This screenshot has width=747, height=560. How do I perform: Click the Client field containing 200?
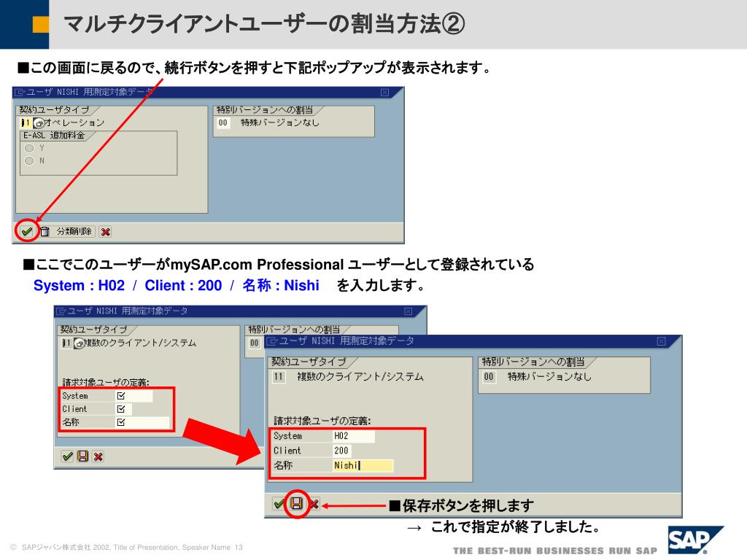(341, 451)
